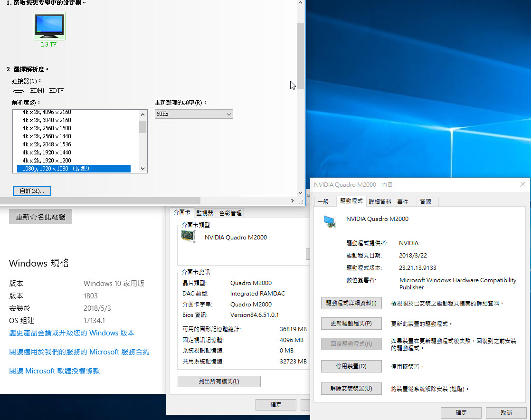Switch to the 介面卡 adapter tab
This screenshot has width=531, height=420.
point(182,212)
